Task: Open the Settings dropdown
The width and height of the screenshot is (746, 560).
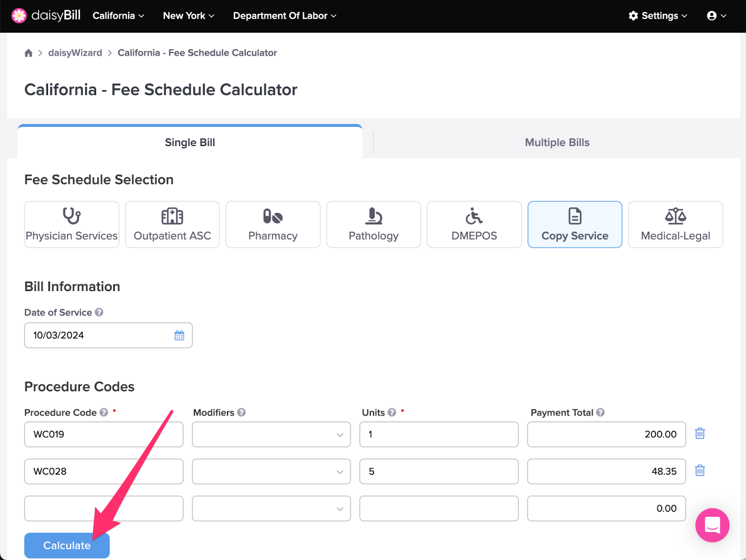Action: click(x=658, y=16)
